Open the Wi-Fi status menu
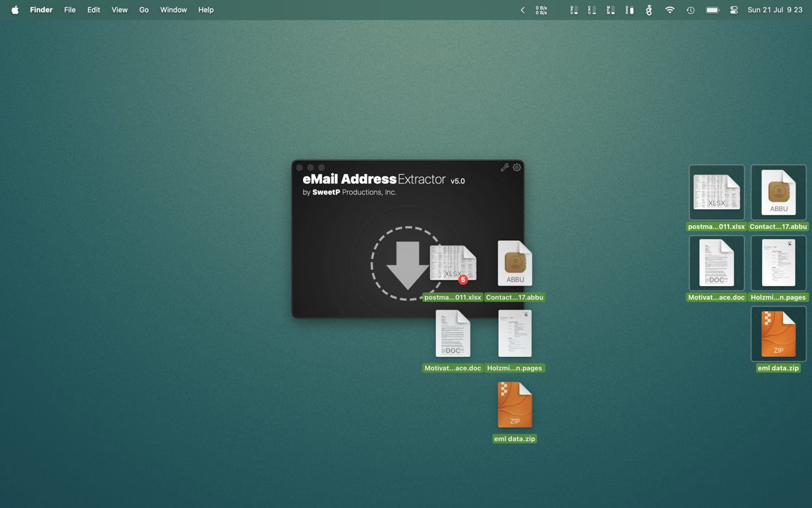 click(x=670, y=9)
